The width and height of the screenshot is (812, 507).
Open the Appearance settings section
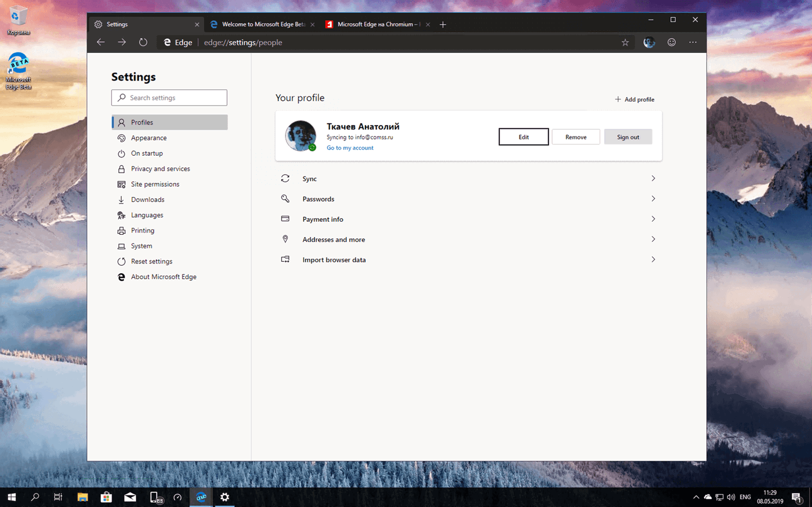coord(169,138)
